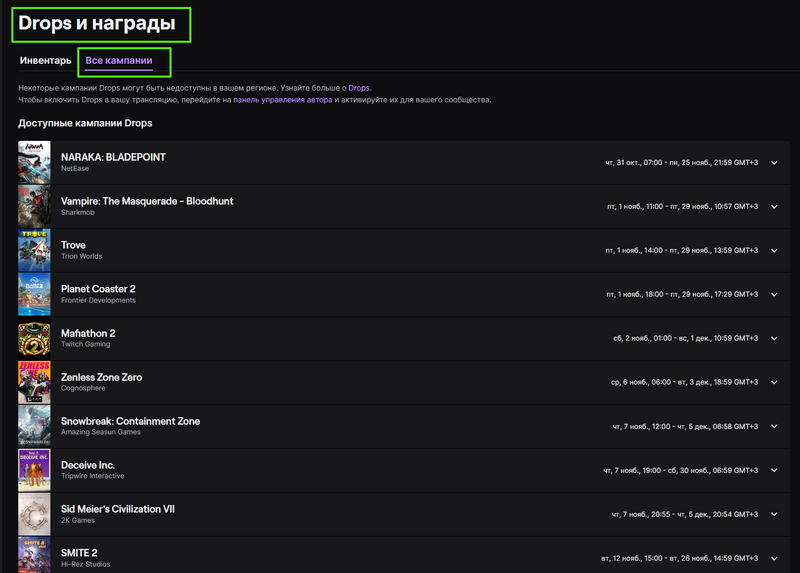Open the Deceive Inc. cover thumbnail

tap(34, 470)
